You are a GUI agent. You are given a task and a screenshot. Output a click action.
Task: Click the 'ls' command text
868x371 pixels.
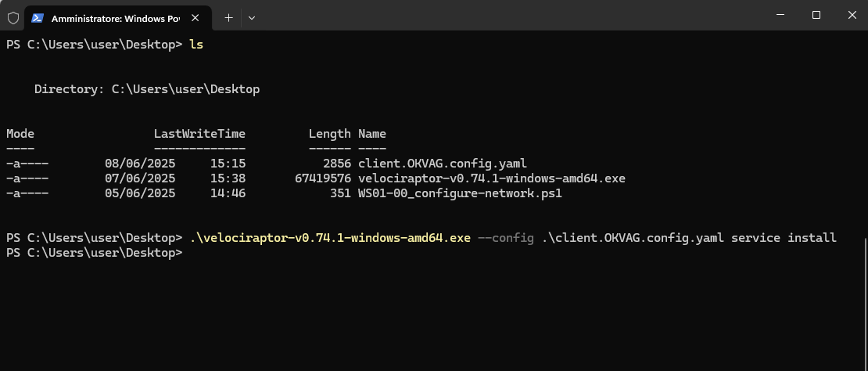(x=196, y=45)
